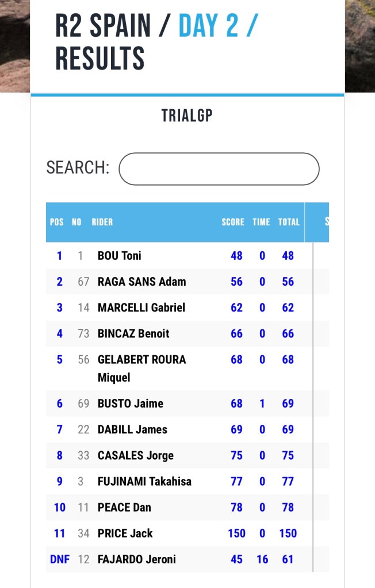Image resolution: width=375 pixels, height=588 pixels.
Task: Click the DAY 2 breadcrumb heading
Action: 208,25
